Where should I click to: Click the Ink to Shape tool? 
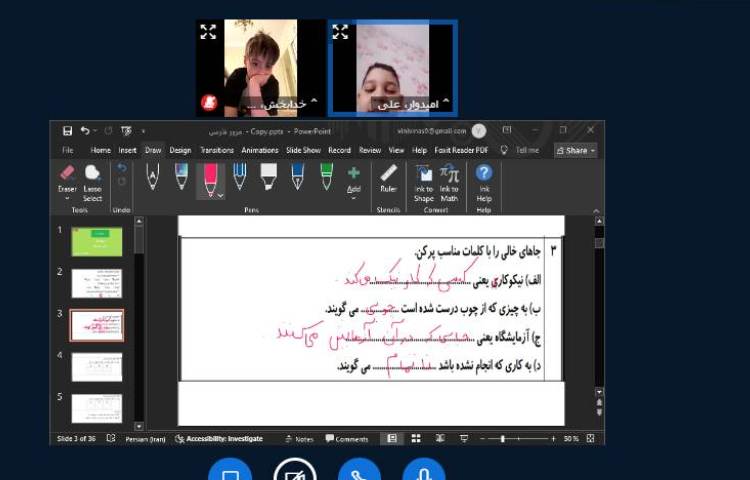[424, 183]
